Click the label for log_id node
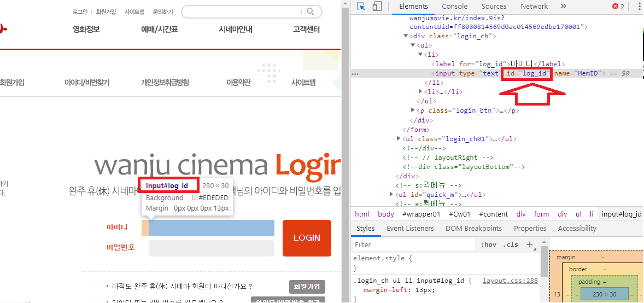This screenshot has height=303, width=644. click(498, 64)
